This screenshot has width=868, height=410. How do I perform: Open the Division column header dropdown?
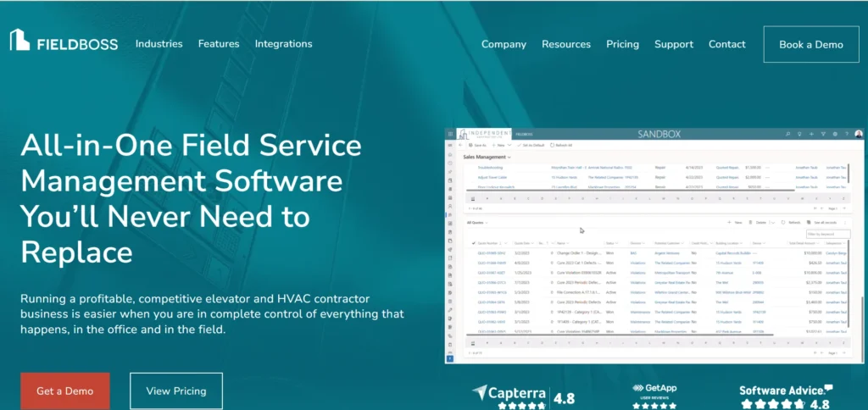644,243
